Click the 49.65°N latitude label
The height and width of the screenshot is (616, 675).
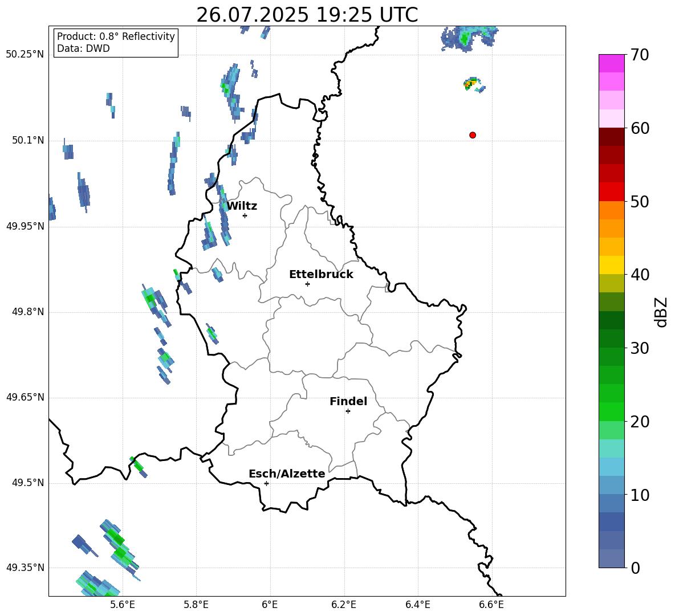(x=25, y=397)
